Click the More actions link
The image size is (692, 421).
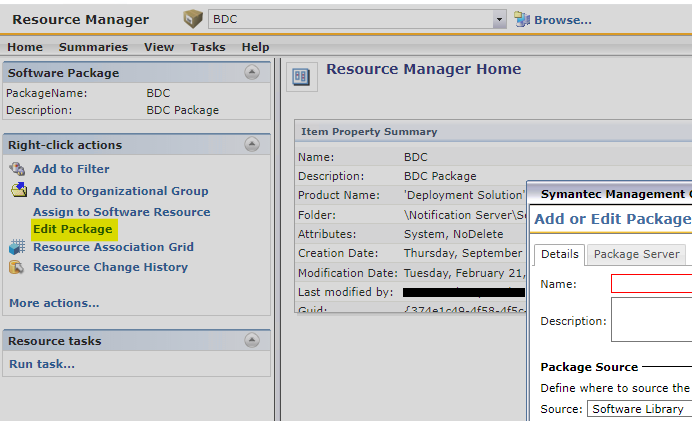(x=54, y=303)
